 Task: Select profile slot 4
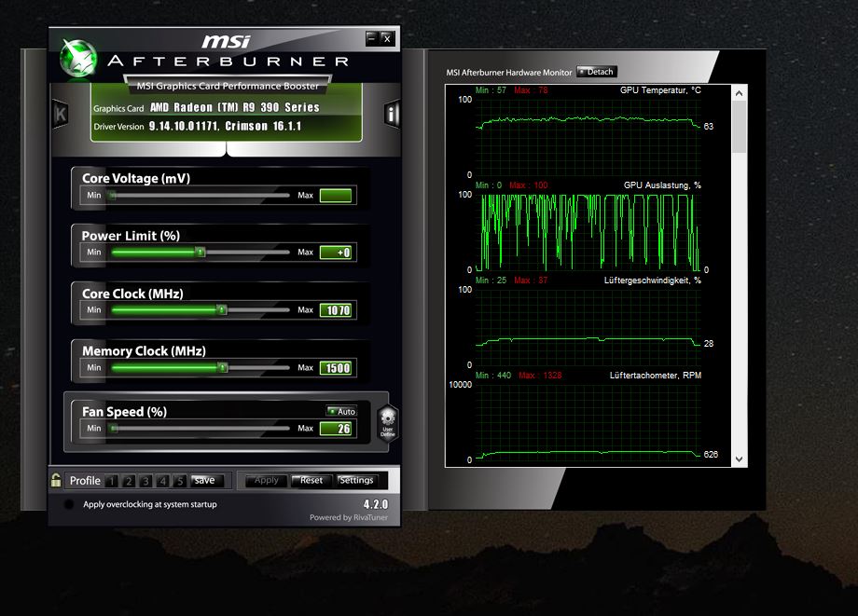[162, 481]
